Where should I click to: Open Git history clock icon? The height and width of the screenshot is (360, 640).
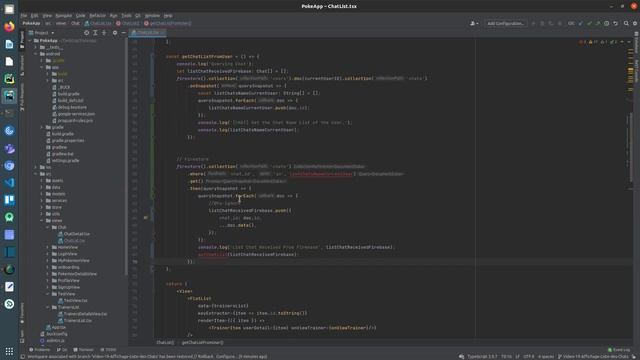(x=607, y=23)
